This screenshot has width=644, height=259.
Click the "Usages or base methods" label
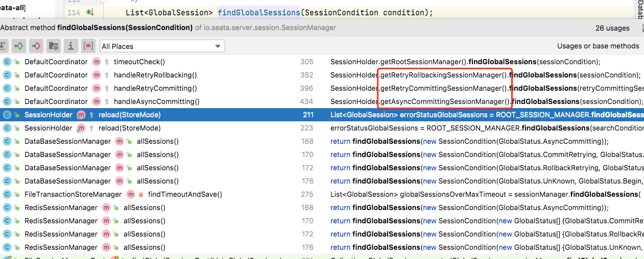pyautogui.click(x=598, y=46)
